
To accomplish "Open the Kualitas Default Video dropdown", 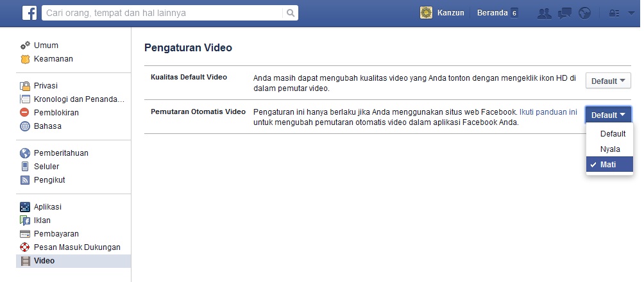I will (x=608, y=81).
